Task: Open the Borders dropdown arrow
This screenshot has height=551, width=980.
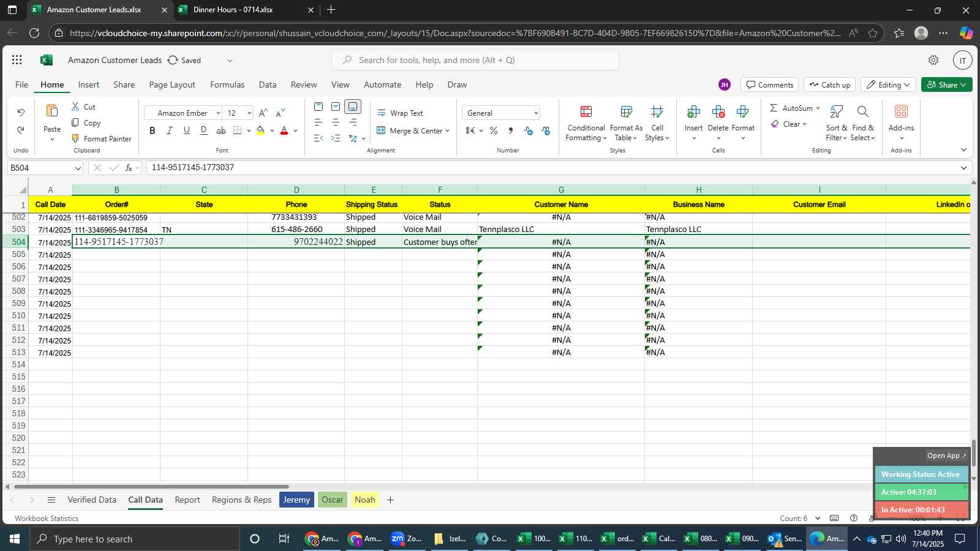Action: [249, 130]
